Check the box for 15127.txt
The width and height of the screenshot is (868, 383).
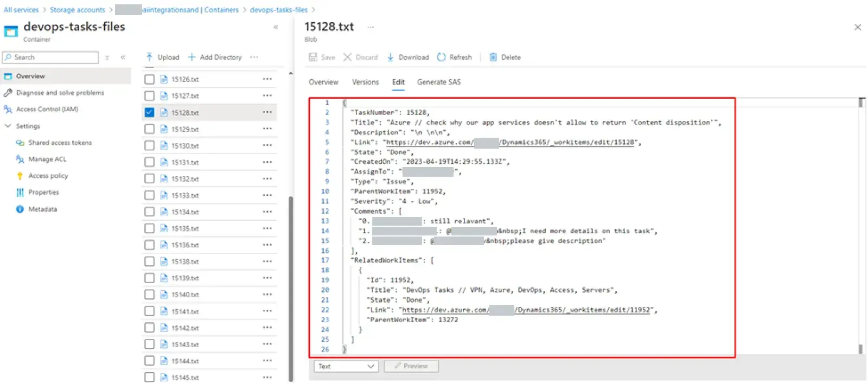(149, 95)
